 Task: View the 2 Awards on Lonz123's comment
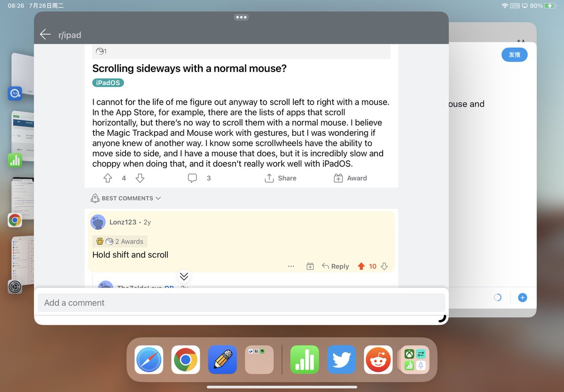[120, 242]
